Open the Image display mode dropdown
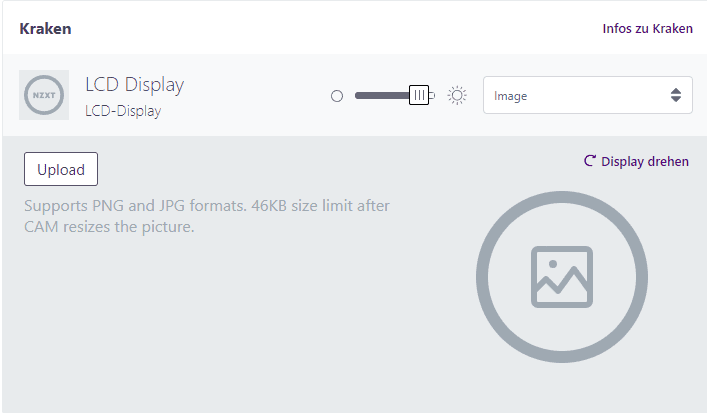 (x=588, y=95)
